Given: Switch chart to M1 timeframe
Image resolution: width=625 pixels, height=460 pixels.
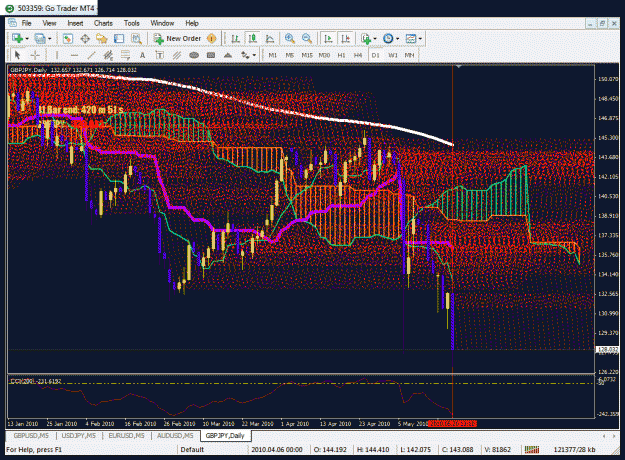Looking at the screenshot, I should [x=273, y=55].
